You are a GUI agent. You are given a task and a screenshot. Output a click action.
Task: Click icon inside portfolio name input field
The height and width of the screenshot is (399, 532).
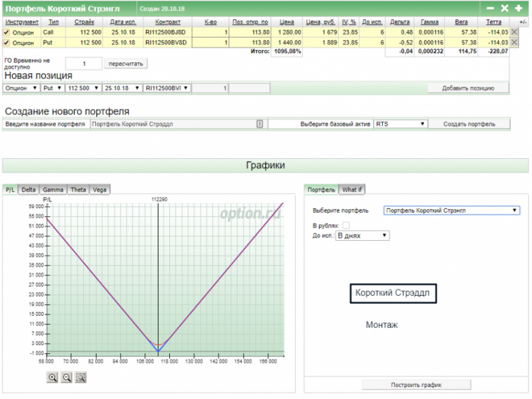(260, 124)
